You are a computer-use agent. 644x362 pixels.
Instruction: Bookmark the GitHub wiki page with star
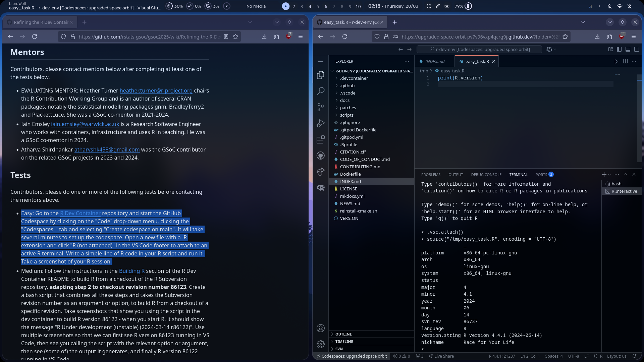pos(235,37)
